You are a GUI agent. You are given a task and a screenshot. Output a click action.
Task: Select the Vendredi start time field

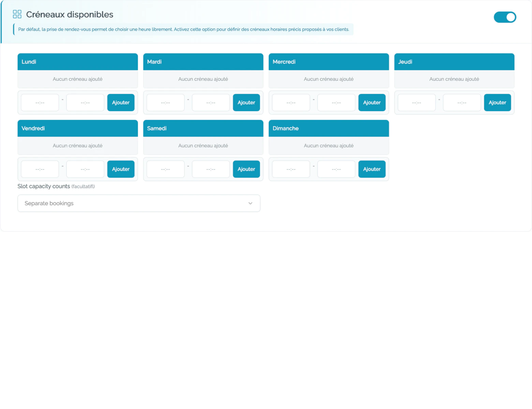click(x=40, y=169)
